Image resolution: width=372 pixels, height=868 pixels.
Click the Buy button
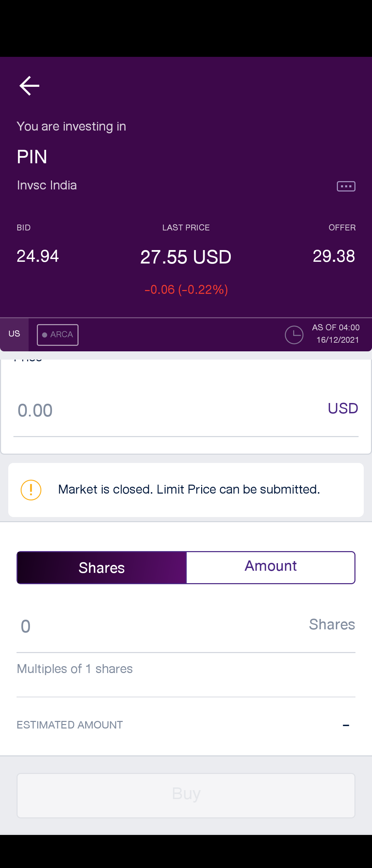(186, 796)
